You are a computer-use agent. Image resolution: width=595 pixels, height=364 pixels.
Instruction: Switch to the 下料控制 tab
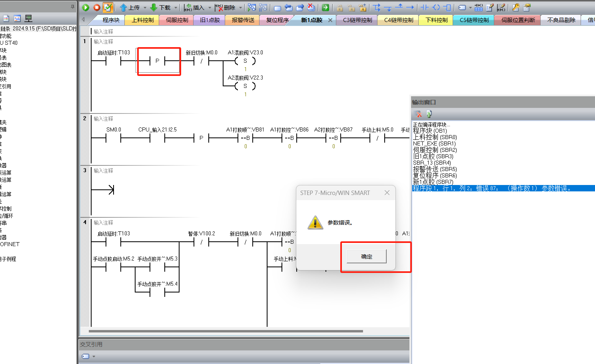click(437, 20)
